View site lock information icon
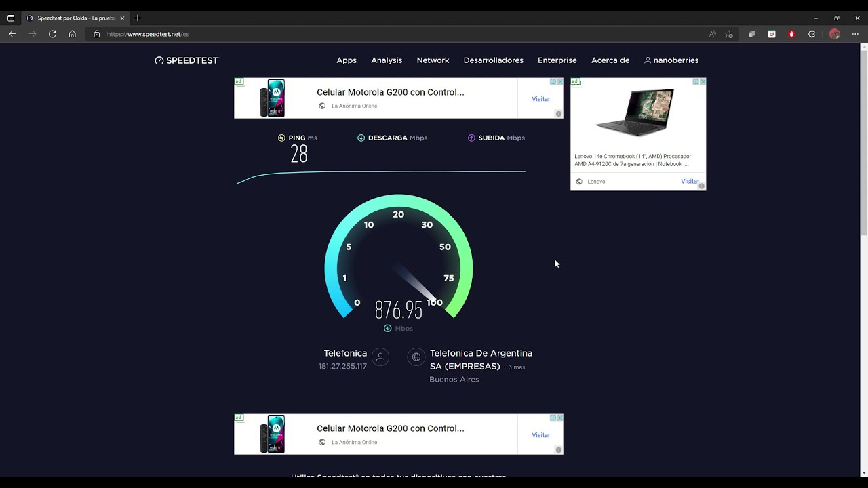This screenshot has width=868, height=488. click(96, 34)
